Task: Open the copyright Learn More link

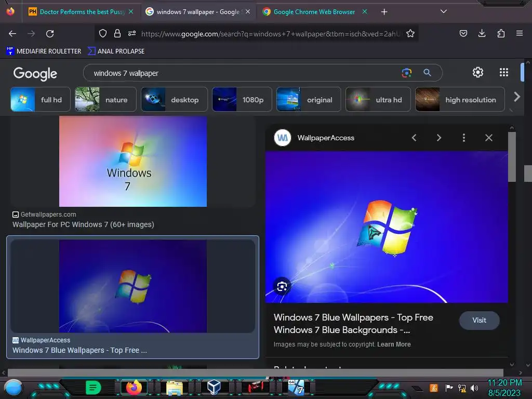Action: (394, 344)
